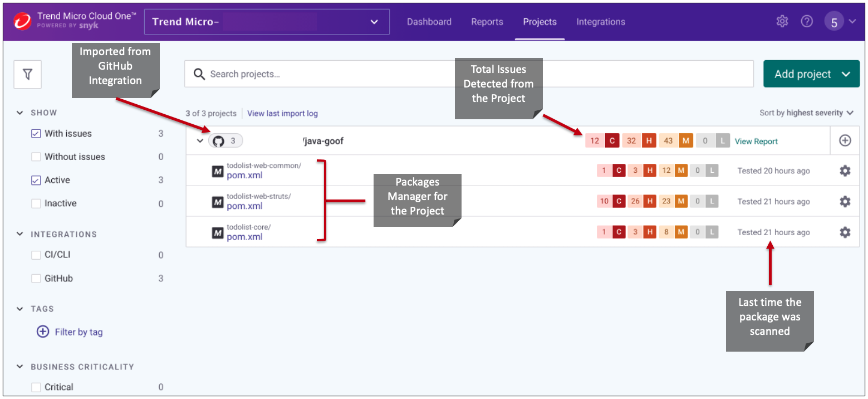Image resolution: width=868 pixels, height=399 pixels.
Task: Click critical badge on todolist-web-struts row
Action: (611, 202)
